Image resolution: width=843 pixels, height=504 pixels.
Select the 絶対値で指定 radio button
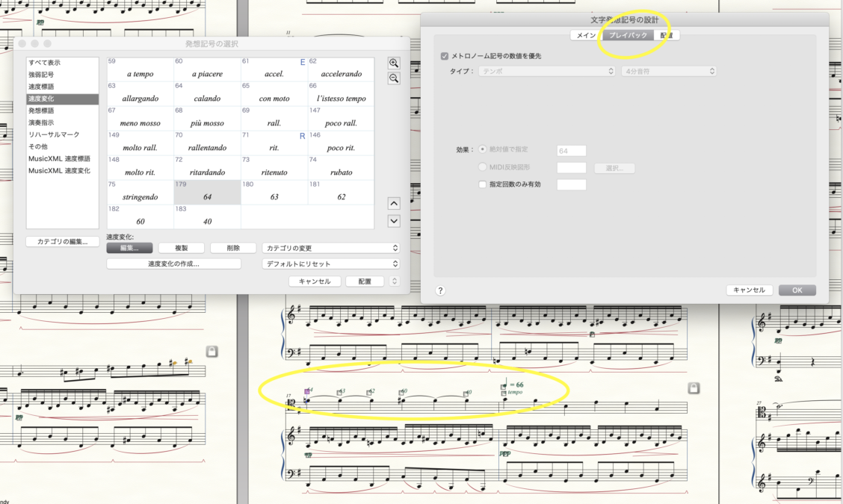point(482,149)
